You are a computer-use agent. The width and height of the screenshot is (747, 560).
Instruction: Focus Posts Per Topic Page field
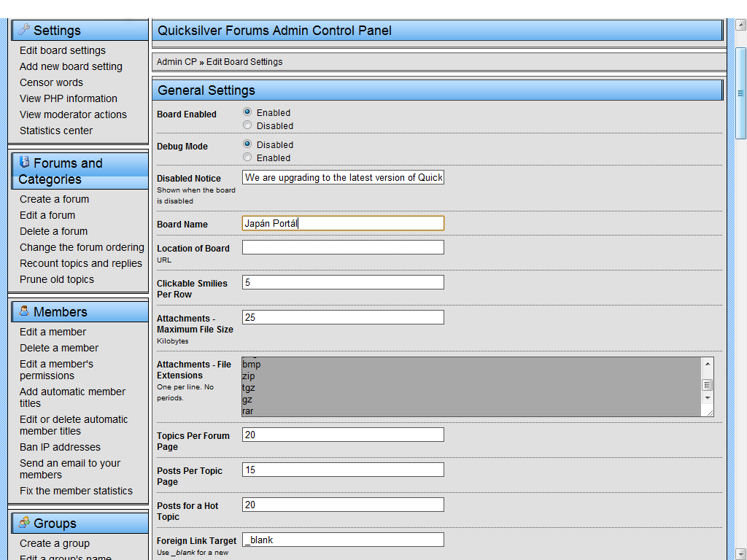pos(343,470)
